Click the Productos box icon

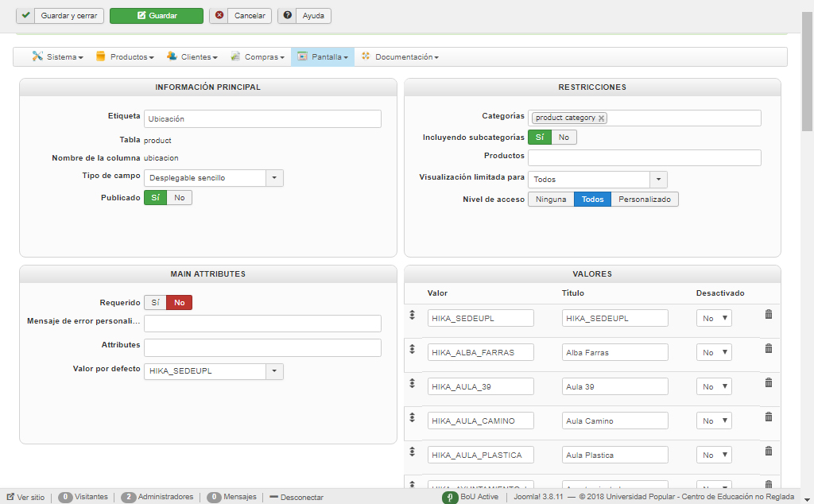pyautogui.click(x=101, y=56)
